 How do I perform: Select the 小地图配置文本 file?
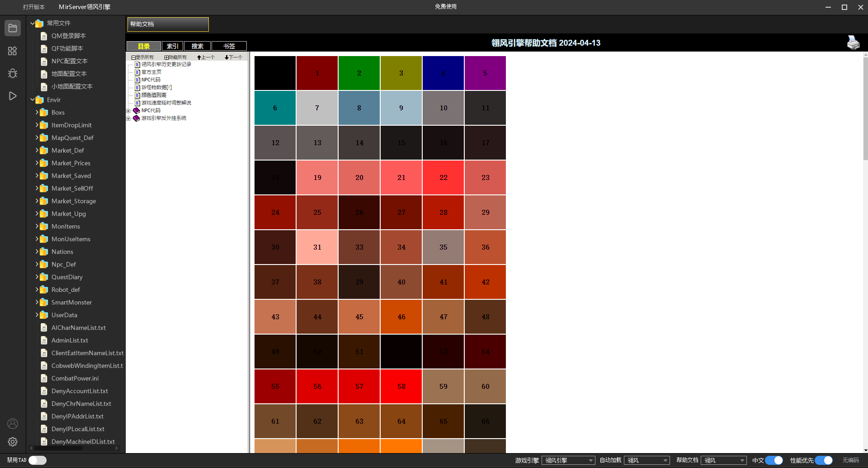pyautogui.click(x=72, y=86)
